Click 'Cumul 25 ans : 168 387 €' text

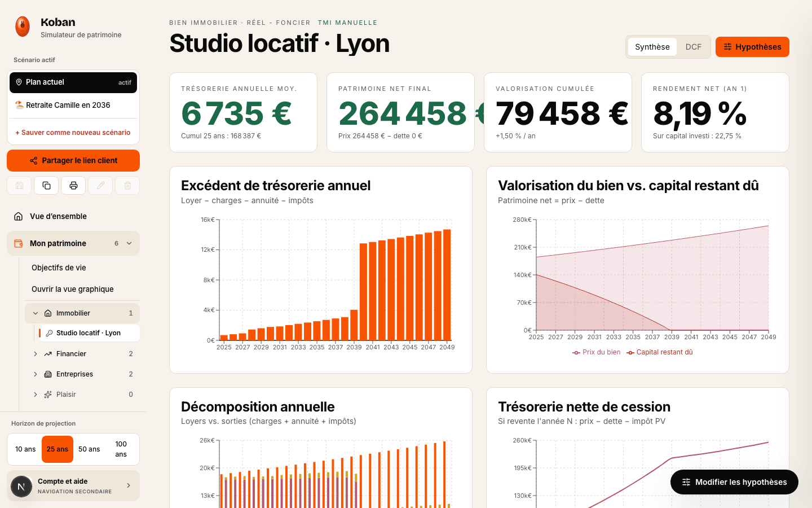coord(221,136)
